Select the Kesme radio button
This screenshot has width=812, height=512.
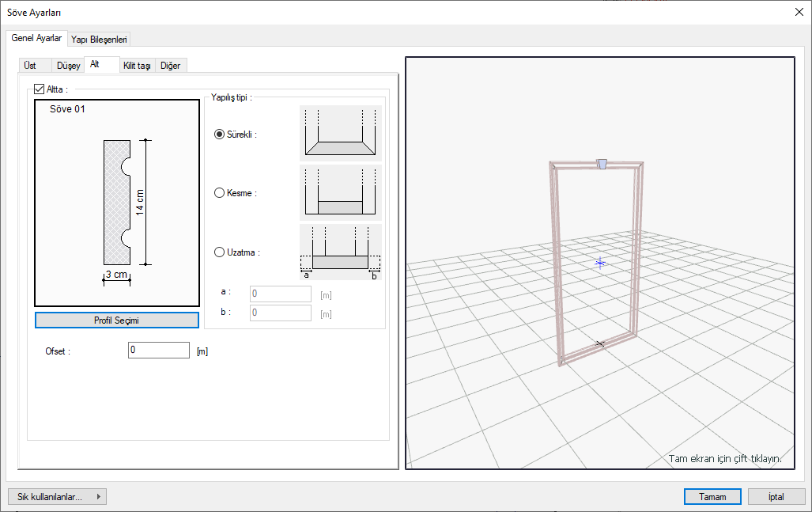pyautogui.click(x=220, y=192)
